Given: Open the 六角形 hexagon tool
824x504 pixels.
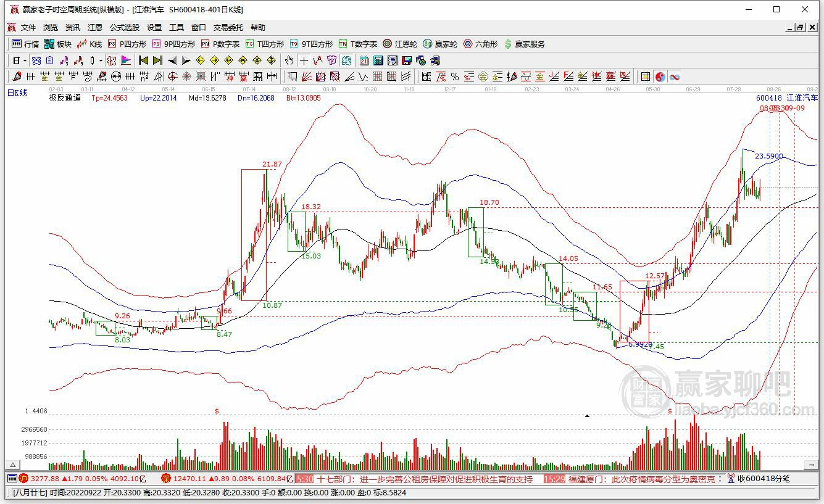Looking at the screenshot, I should click(x=480, y=44).
